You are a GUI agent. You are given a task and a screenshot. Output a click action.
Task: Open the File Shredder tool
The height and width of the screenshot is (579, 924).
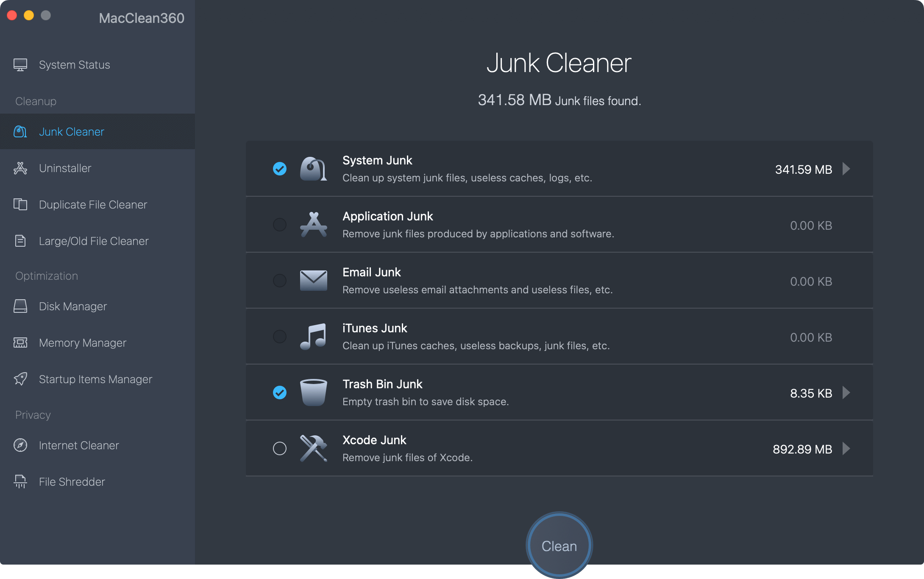[71, 482]
